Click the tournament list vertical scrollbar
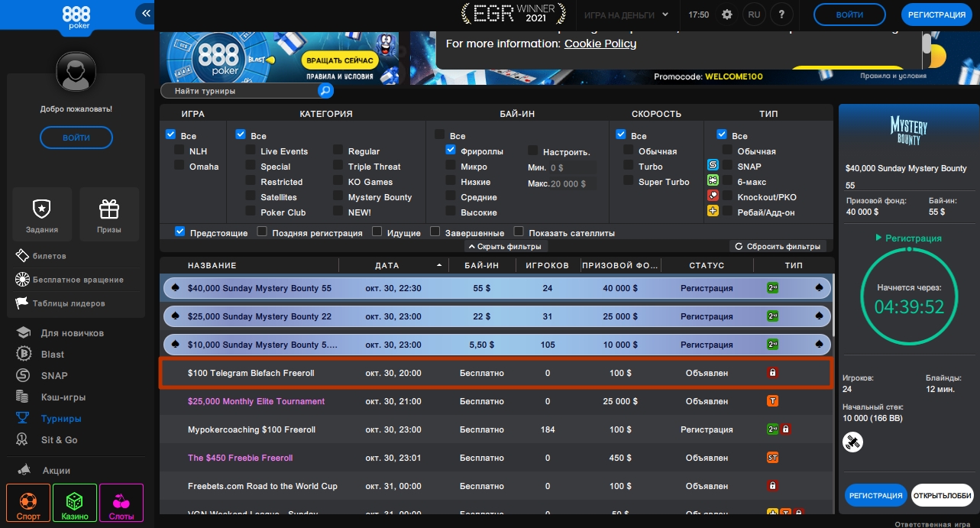 (x=834, y=306)
